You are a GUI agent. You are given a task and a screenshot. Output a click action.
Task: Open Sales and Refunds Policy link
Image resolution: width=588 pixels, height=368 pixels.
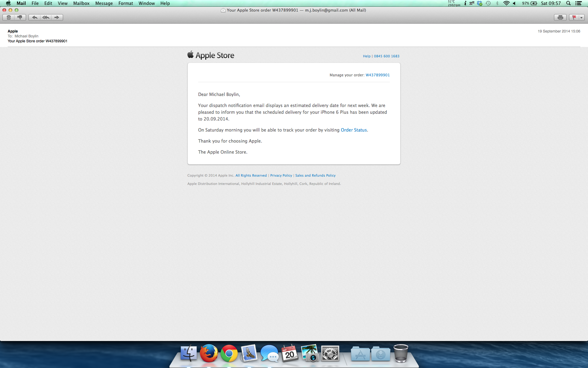pyautogui.click(x=315, y=175)
